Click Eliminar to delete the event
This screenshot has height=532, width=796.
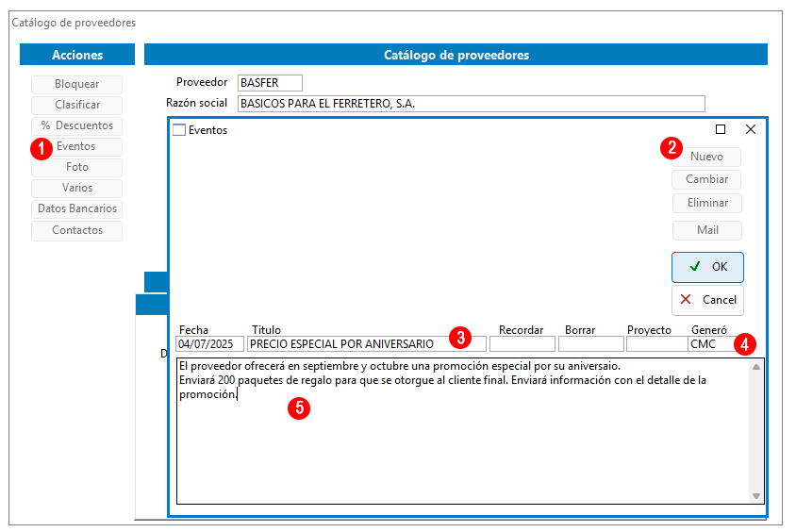pyautogui.click(x=706, y=203)
